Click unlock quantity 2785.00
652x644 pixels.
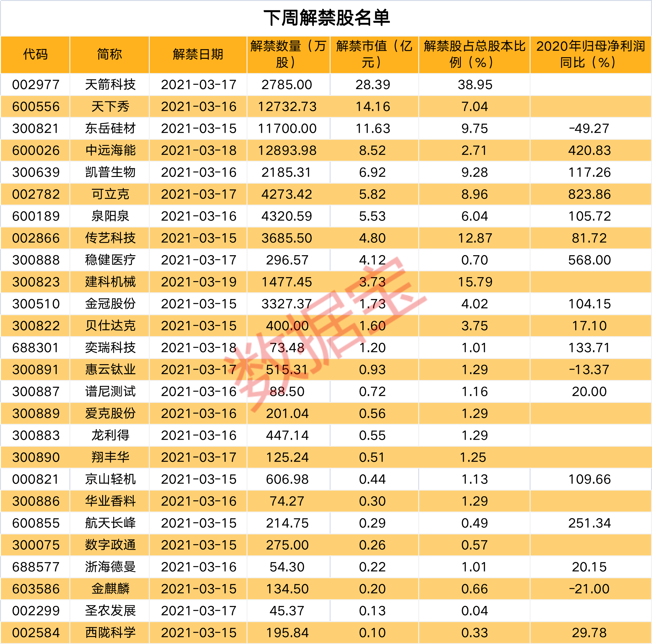coord(287,84)
